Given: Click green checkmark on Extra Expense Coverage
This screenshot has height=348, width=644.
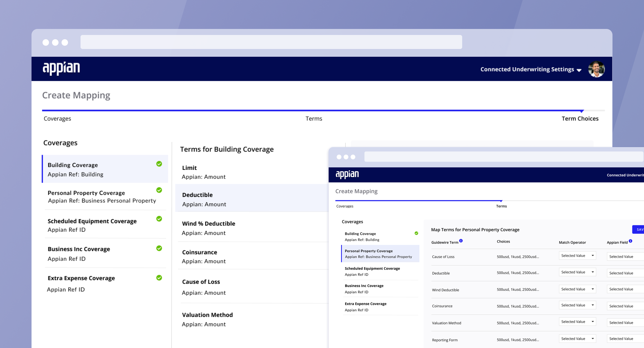Looking at the screenshot, I should point(159,278).
